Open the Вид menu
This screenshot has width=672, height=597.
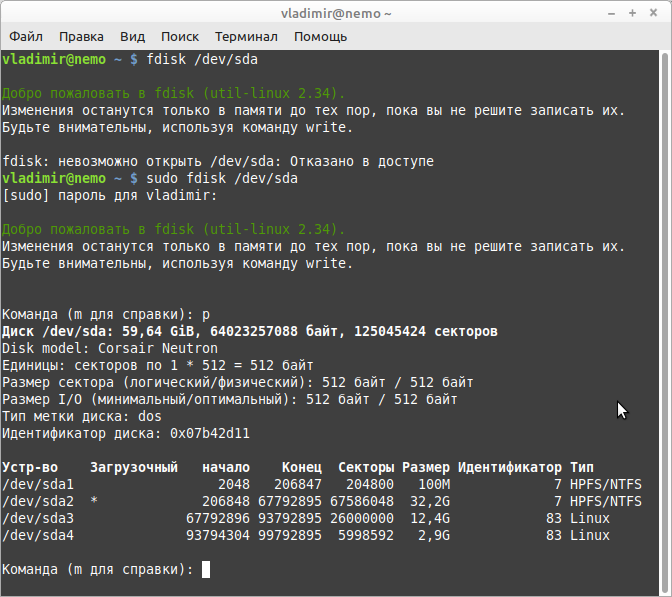click(132, 37)
